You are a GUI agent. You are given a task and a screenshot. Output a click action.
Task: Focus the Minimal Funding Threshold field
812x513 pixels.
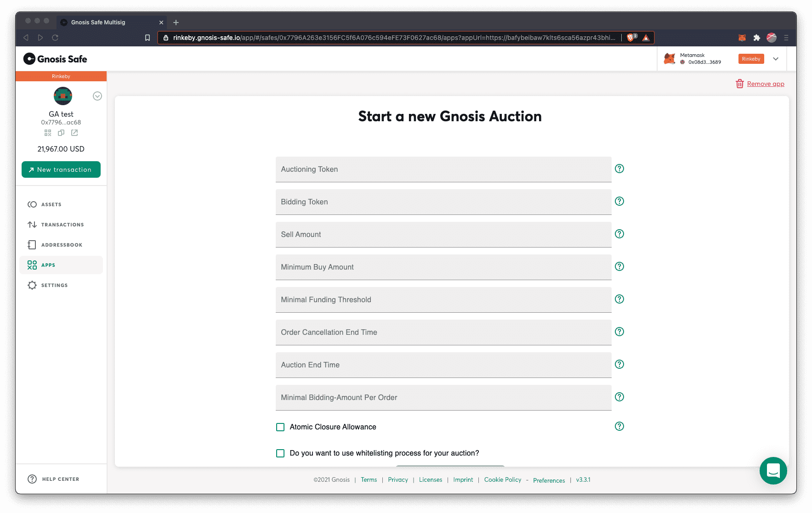pyautogui.click(x=443, y=300)
